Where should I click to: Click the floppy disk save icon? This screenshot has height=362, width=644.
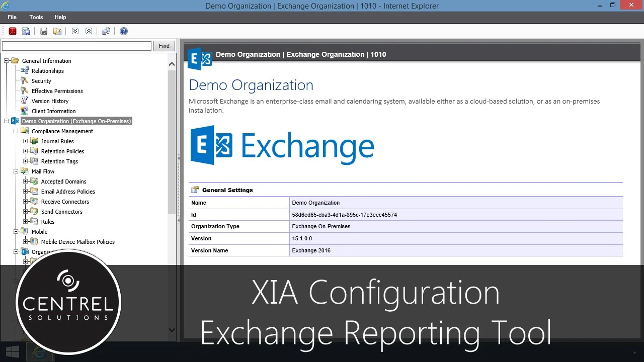coord(44,31)
